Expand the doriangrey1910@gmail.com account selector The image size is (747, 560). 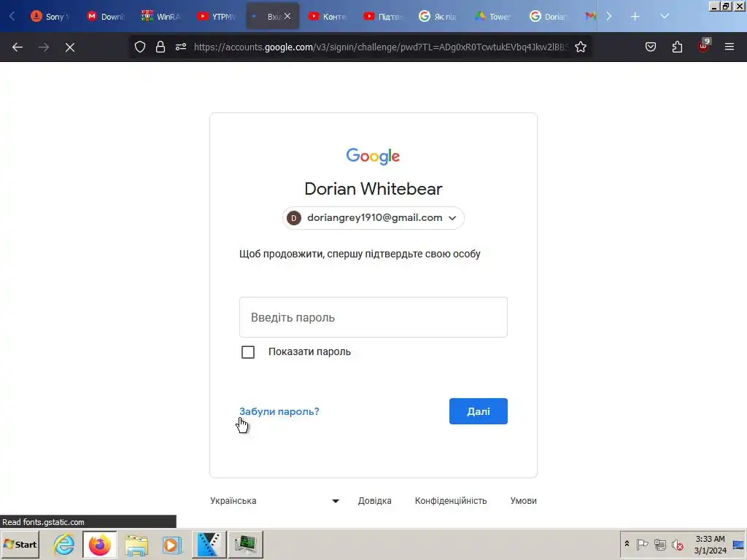[x=373, y=218]
